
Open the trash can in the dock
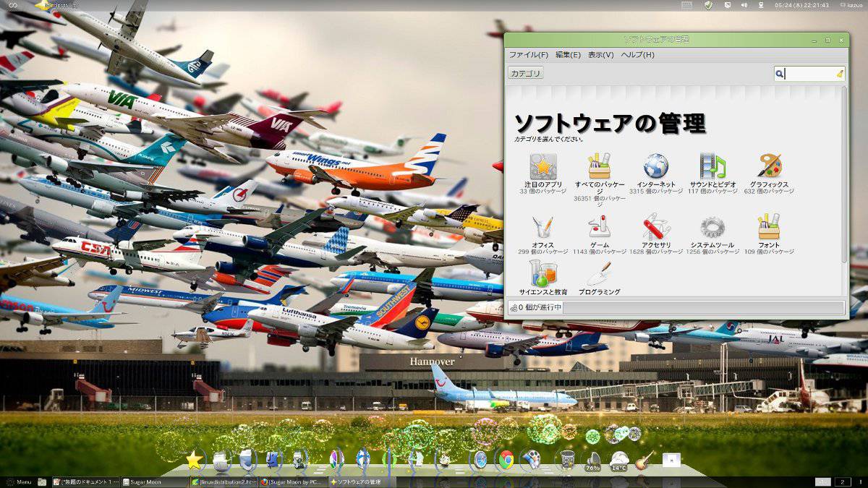(x=568, y=459)
